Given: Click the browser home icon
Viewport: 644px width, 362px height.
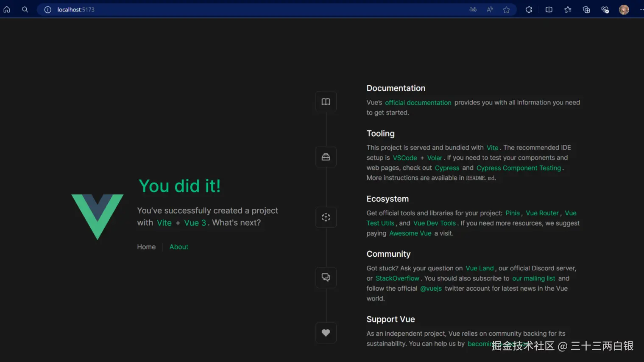Looking at the screenshot, I should (7, 9).
